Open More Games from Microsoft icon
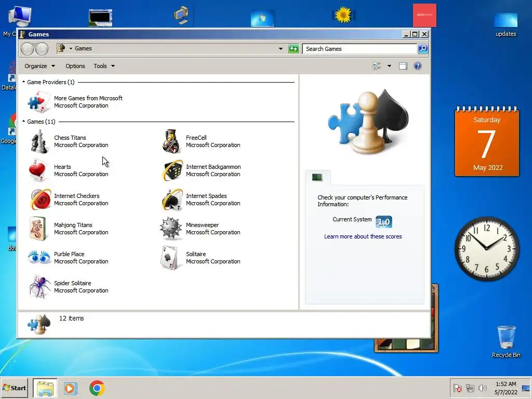532x399 pixels. [38, 102]
